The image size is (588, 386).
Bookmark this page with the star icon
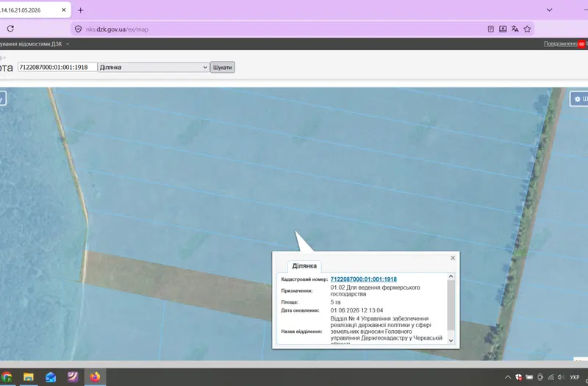527,29
